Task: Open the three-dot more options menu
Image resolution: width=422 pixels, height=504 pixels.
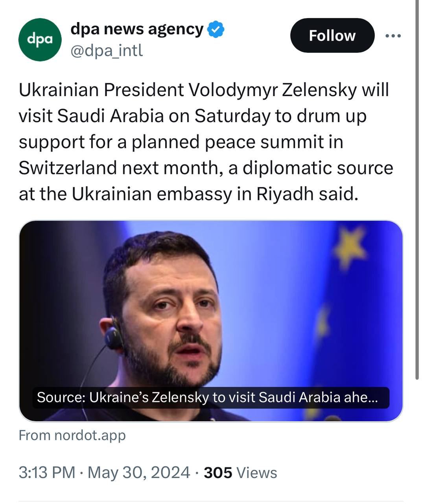Action: (393, 36)
